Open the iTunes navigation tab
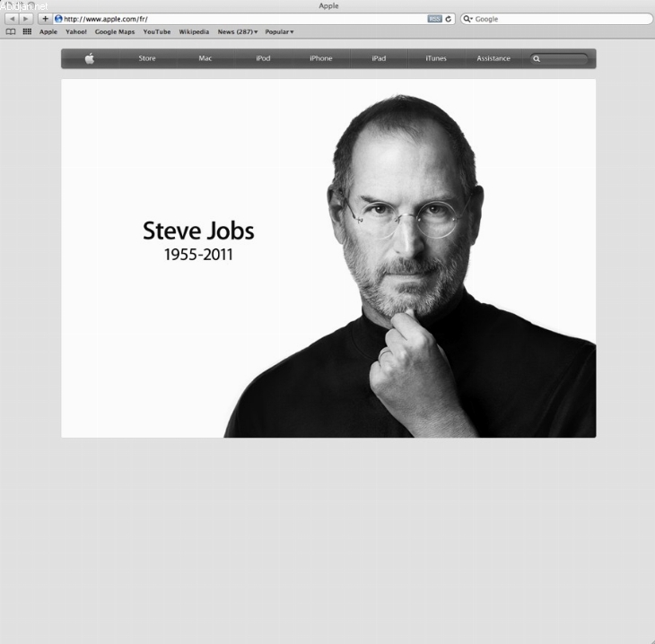 (x=436, y=58)
